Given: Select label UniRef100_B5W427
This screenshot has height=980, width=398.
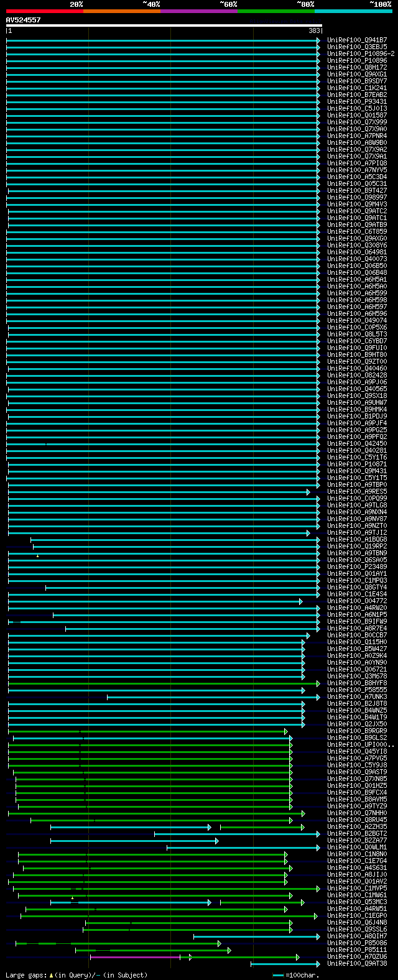Looking at the screenshot, I should tap(357, 649).
